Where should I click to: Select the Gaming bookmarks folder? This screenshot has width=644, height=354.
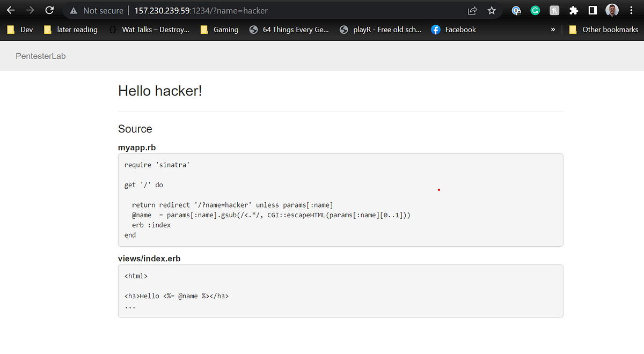click(219, 29)
